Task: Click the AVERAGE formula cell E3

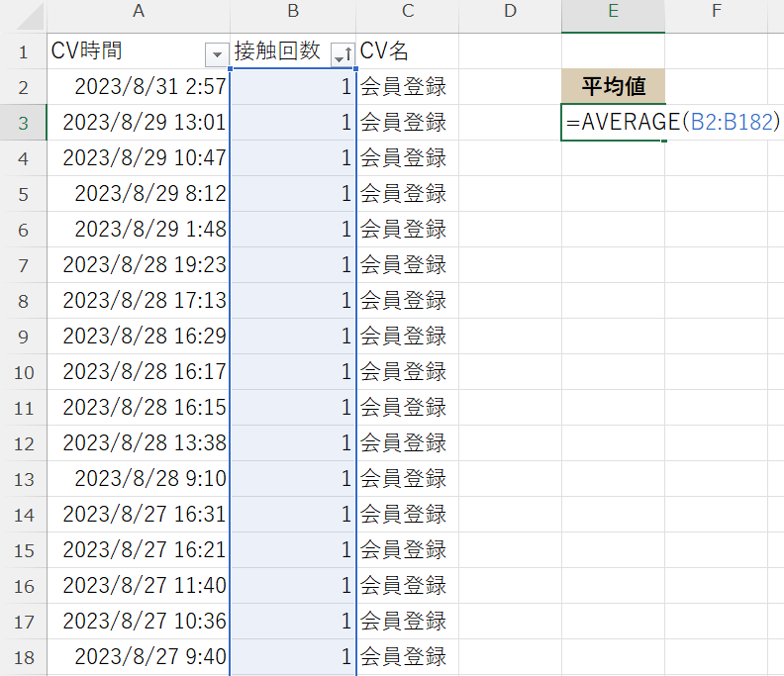Action: [613, 123]
